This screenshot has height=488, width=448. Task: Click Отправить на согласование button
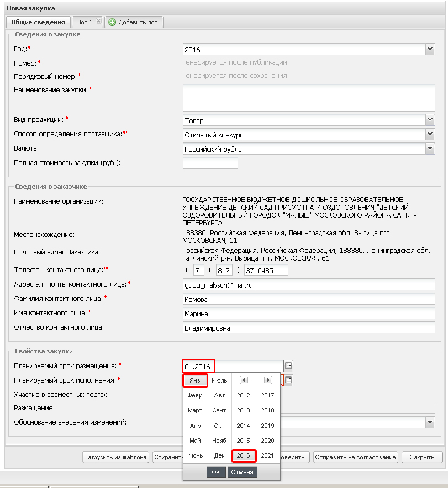coord(355,457)
